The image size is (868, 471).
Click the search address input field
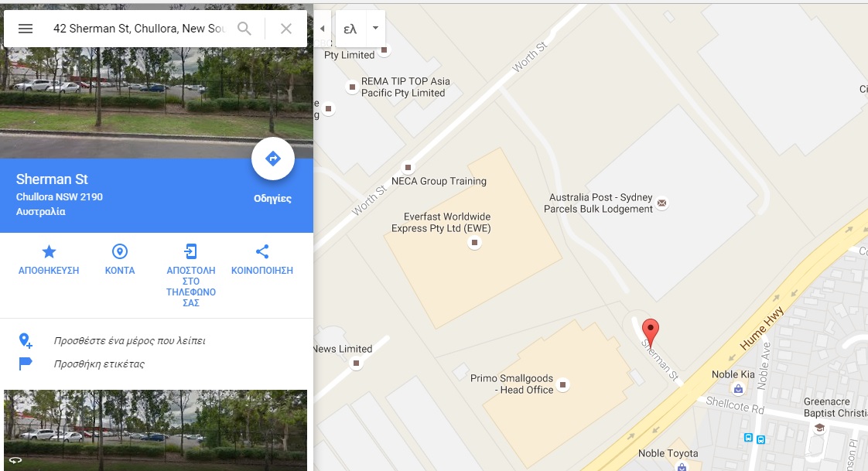coord(138,29)
